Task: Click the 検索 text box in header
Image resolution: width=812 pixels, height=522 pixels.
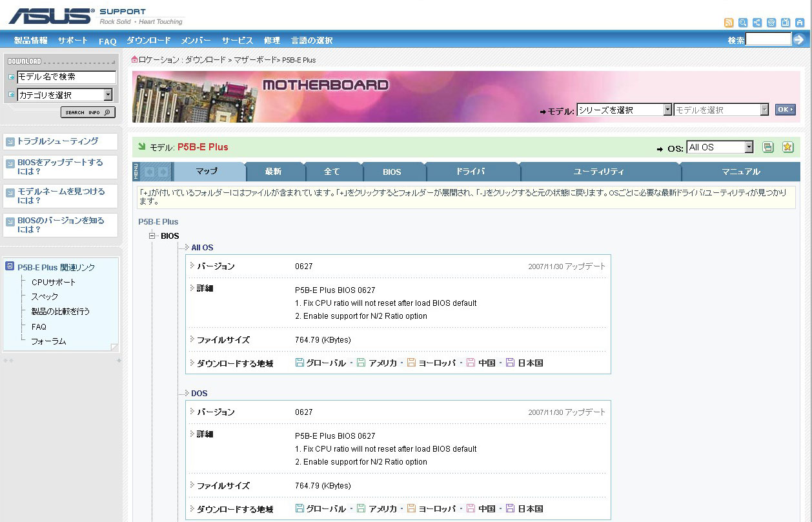Action: click(x=768, y=39)
